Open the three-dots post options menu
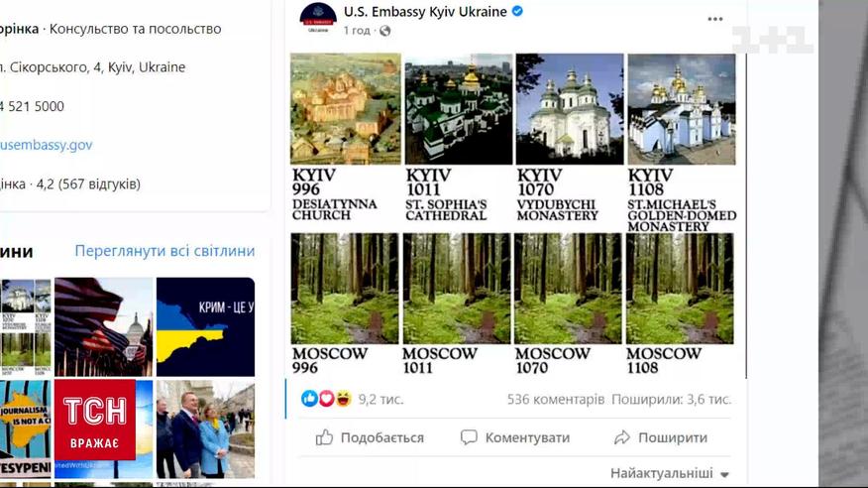The height and width of the screenshot is (488, 868). click(x=715, y=19)
